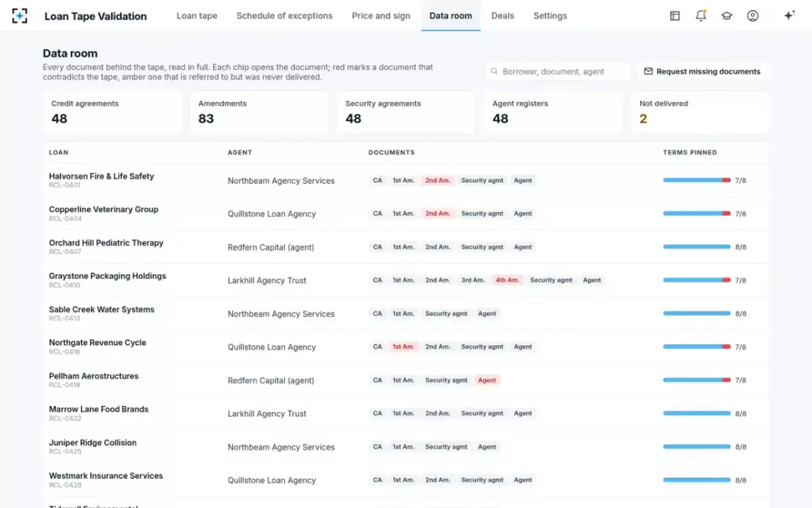Click Request missing documents button

(702, 71)
